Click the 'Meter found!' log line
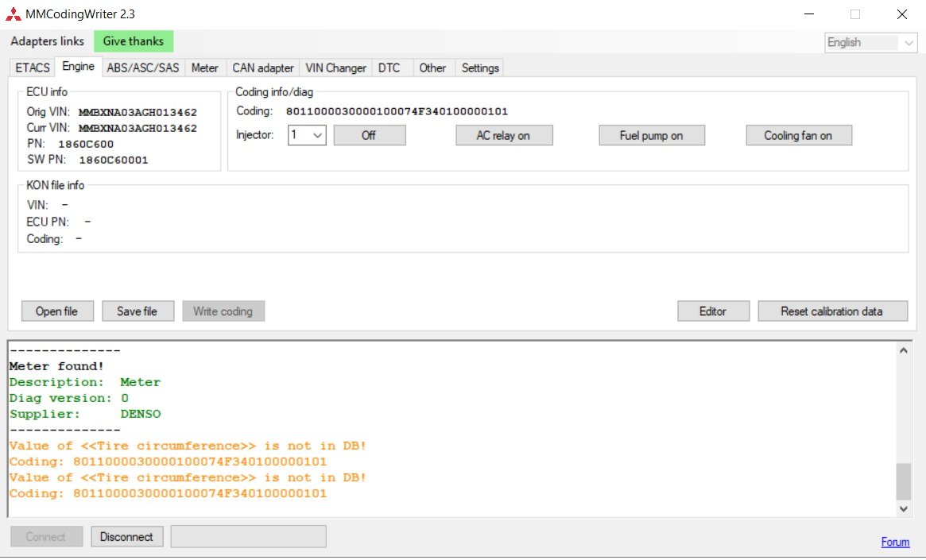926x560 pixels. point(56,366)
